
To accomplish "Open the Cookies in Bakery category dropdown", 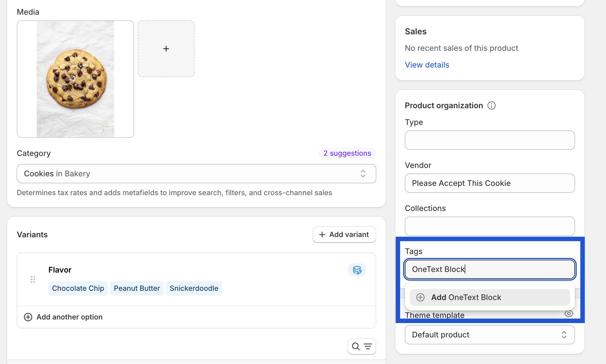I will pos(196,174).
